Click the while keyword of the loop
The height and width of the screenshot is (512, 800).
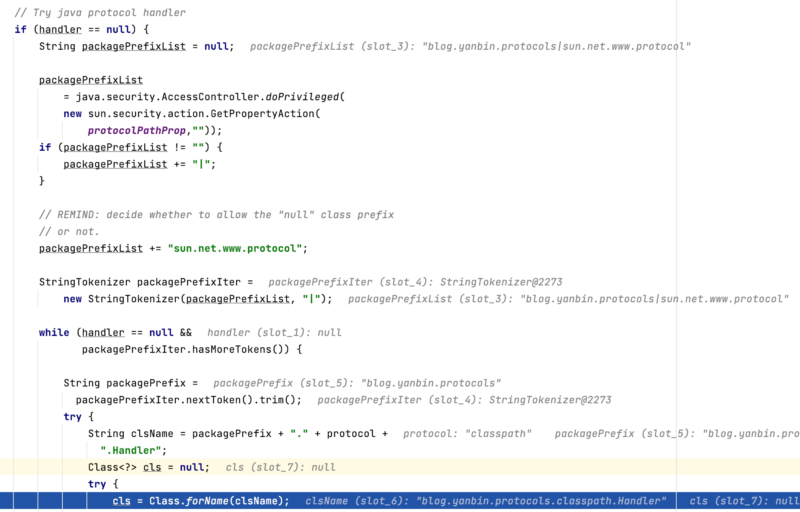coord(54,332)
